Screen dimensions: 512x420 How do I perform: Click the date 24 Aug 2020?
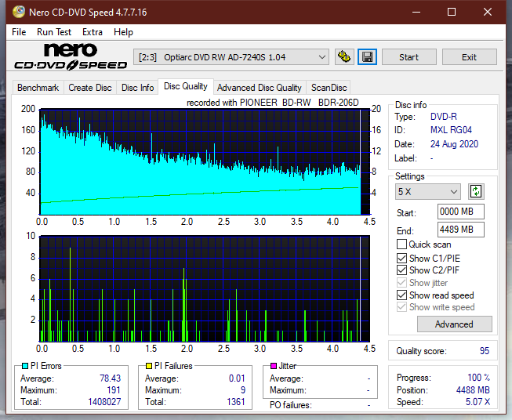click(x=454, y=144)
